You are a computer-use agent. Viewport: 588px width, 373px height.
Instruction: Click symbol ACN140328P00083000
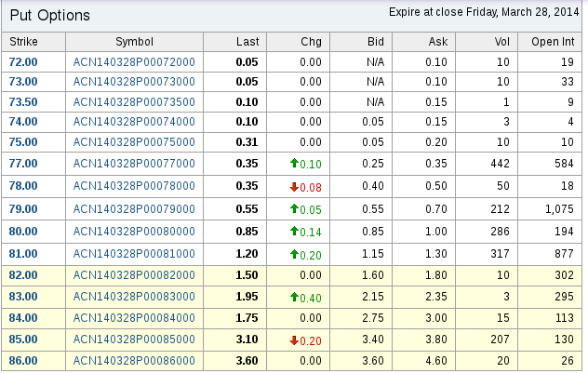pos(134,297)
